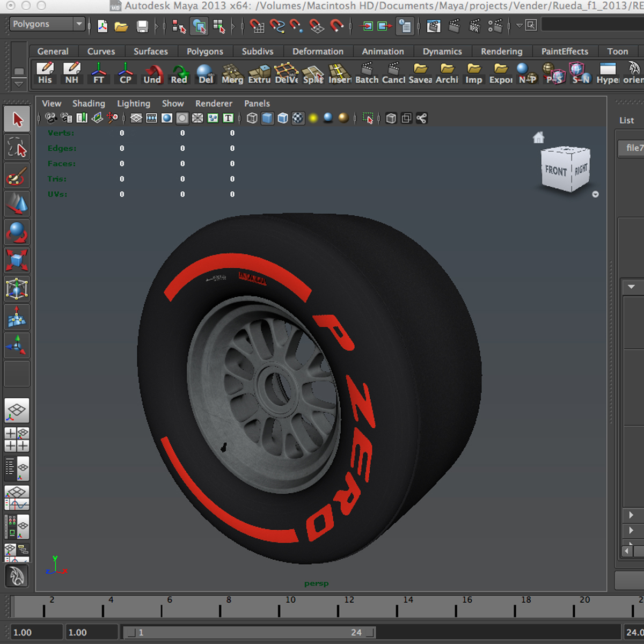Select the Soft Modification tool
This screenshot has width=644, height=644.
pyautogui.click(x=17, y=317)
